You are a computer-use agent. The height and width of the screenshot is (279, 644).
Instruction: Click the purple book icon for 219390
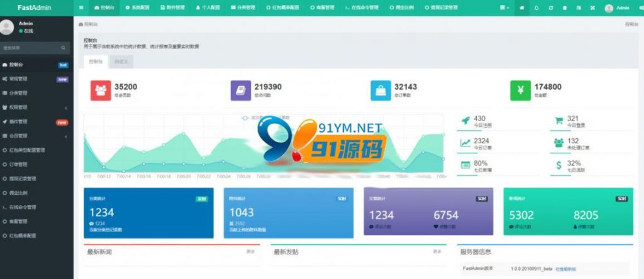(241, 90)
